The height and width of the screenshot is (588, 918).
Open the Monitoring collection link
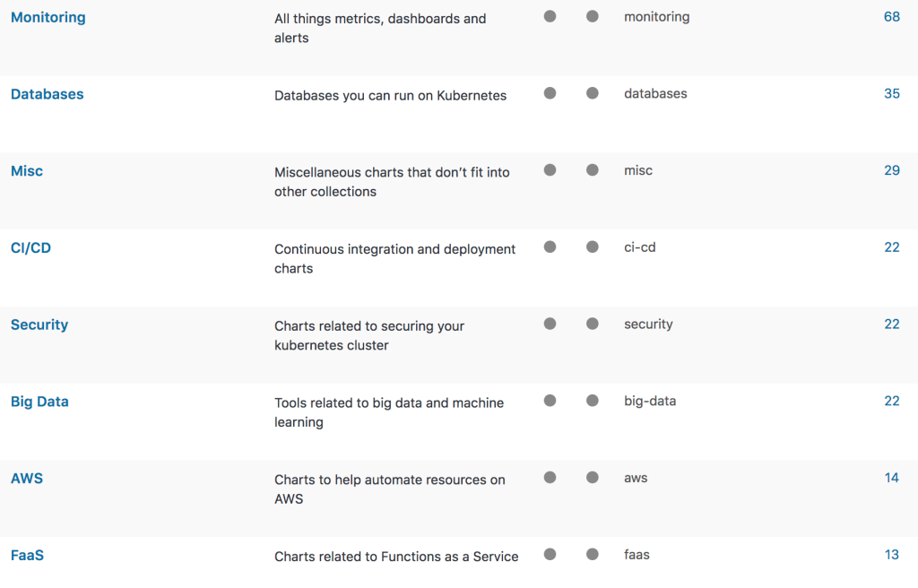[48, 18]
